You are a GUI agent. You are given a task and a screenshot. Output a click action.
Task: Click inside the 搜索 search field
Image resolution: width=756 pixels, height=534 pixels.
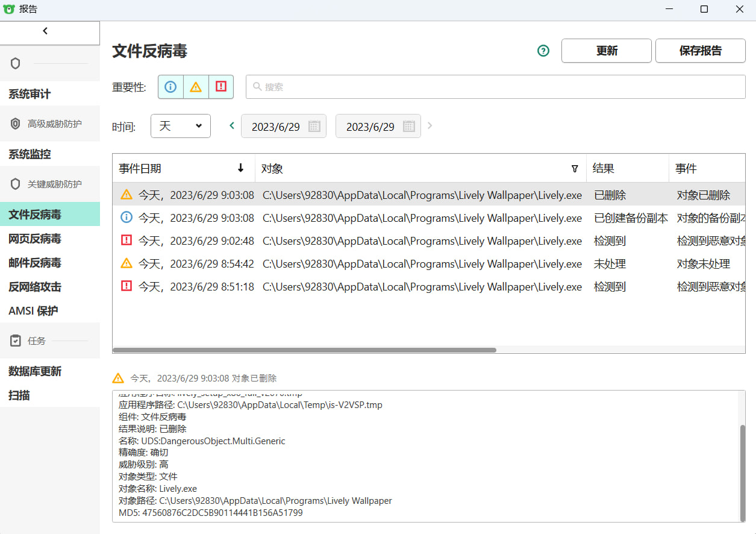(422, 87)
